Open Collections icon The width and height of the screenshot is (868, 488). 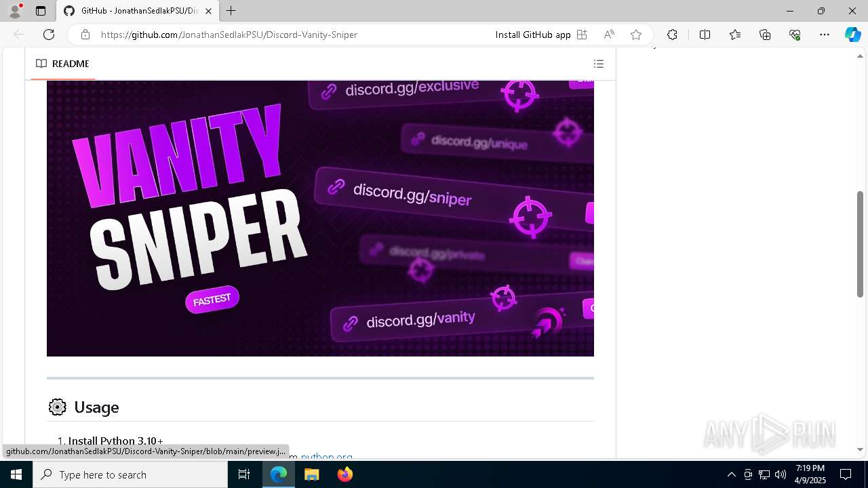(x=765, y=35)
